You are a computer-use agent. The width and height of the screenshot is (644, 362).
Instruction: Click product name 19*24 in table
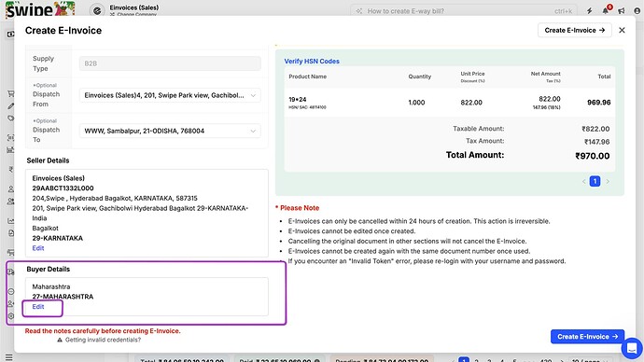pos(298,99)
